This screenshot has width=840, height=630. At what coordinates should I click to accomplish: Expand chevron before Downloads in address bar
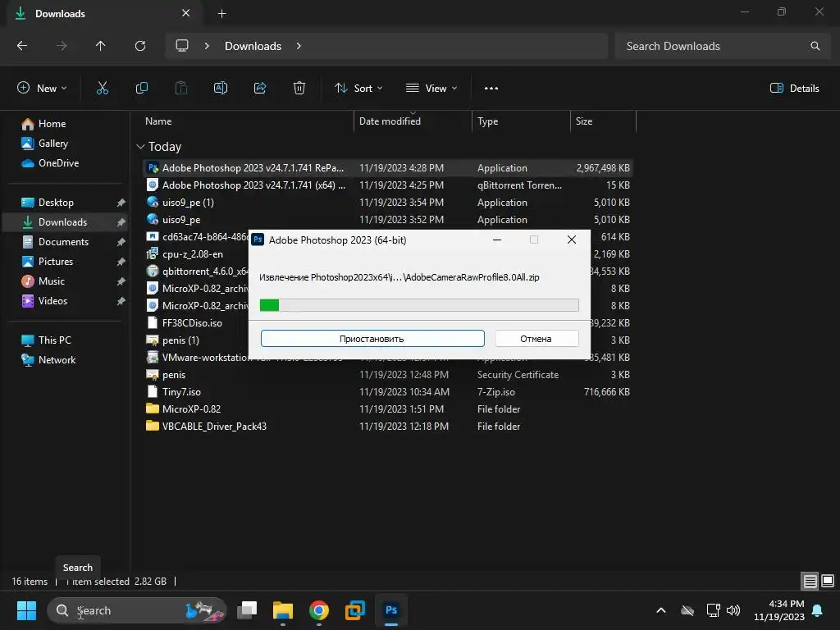(207, 46)
